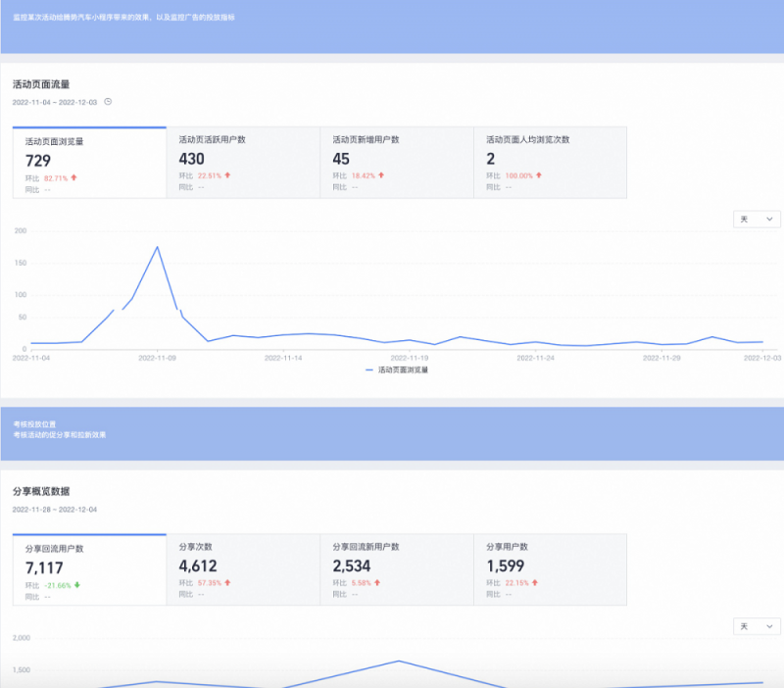Open the 2022-11-28 ~ 2022-12-04 date range picker
Screen dimensions: 784x688
[x=55, y=510]
